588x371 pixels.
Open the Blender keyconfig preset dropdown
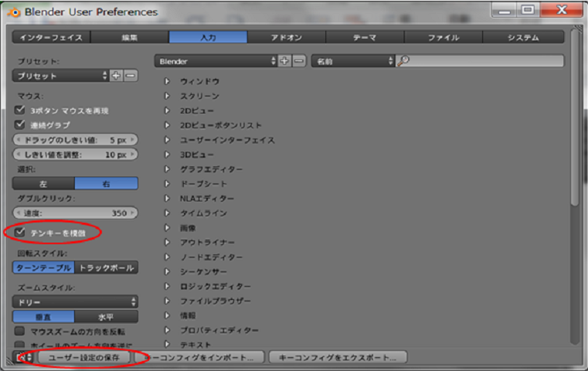click(x=215, y=60)
